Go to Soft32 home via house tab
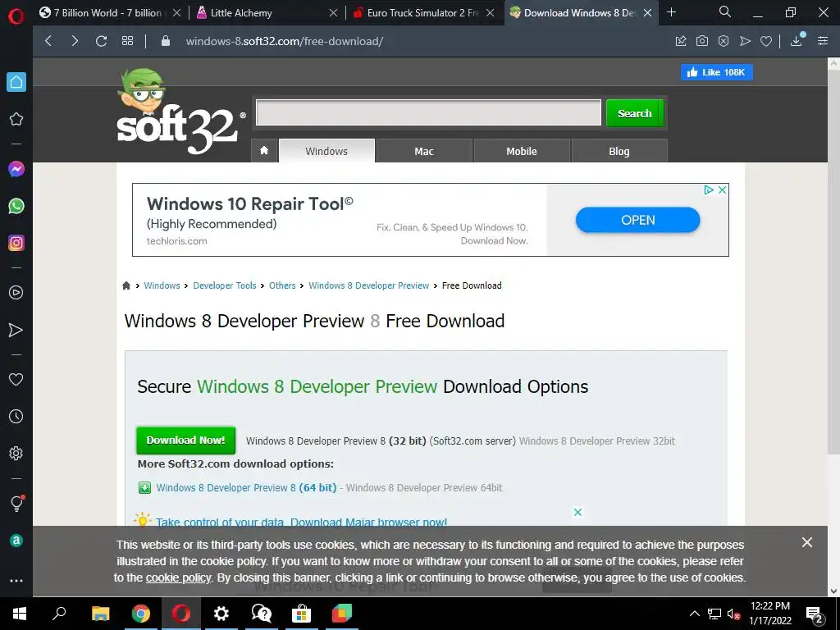The image size is (840, 630). coord(264,151)
